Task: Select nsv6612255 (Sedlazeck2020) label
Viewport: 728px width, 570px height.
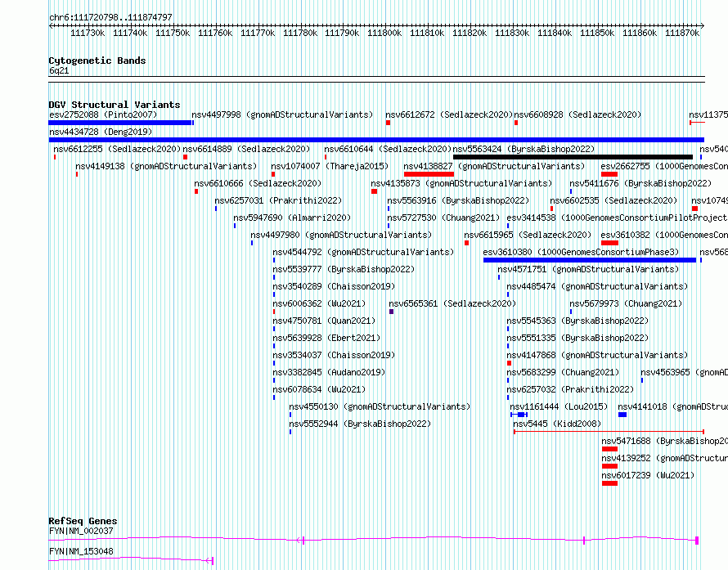Action: tap(116, 149)
